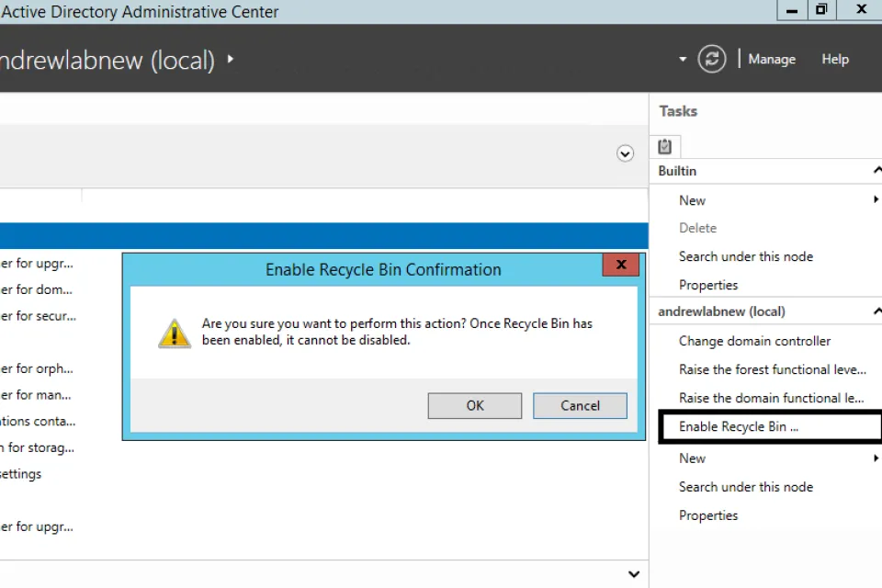Select Enable Recycle Bin task

(x=739, y=426)
